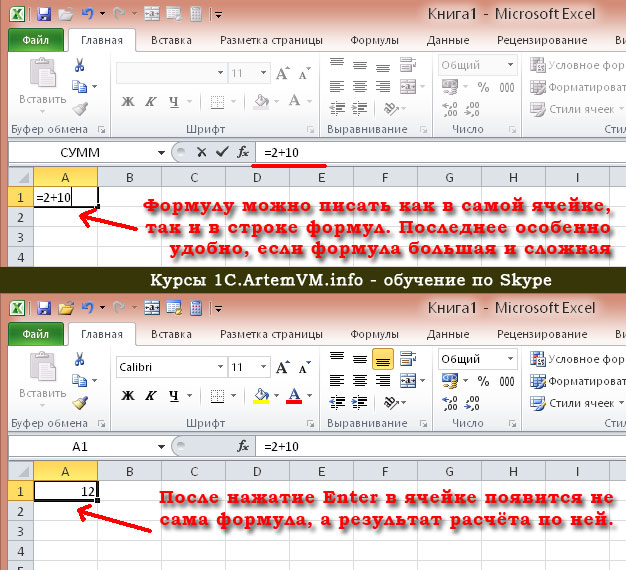Select the cell displaying the value 12

[66, 491]
